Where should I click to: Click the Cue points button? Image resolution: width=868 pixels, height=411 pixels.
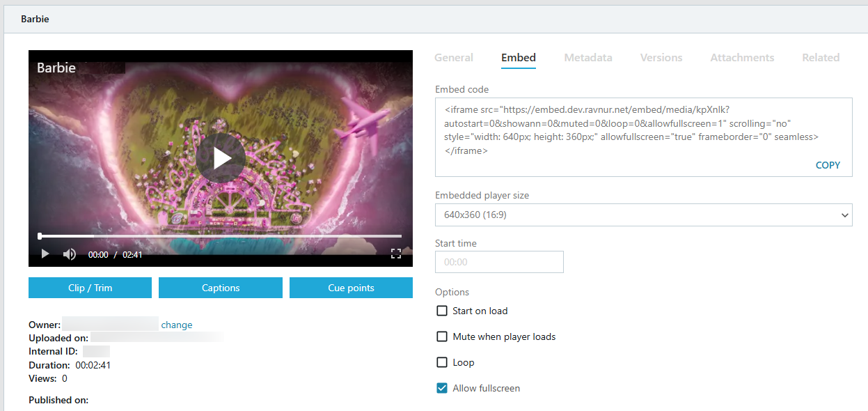[351, 288]
